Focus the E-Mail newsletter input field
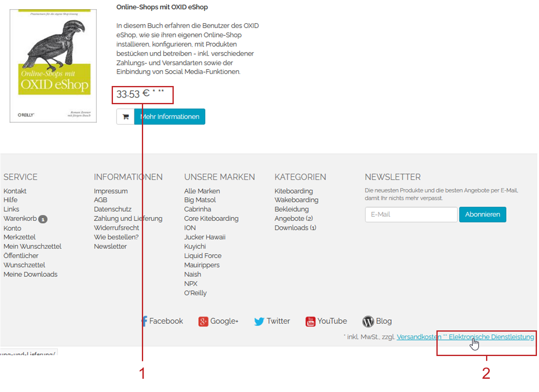 (411, 215)
